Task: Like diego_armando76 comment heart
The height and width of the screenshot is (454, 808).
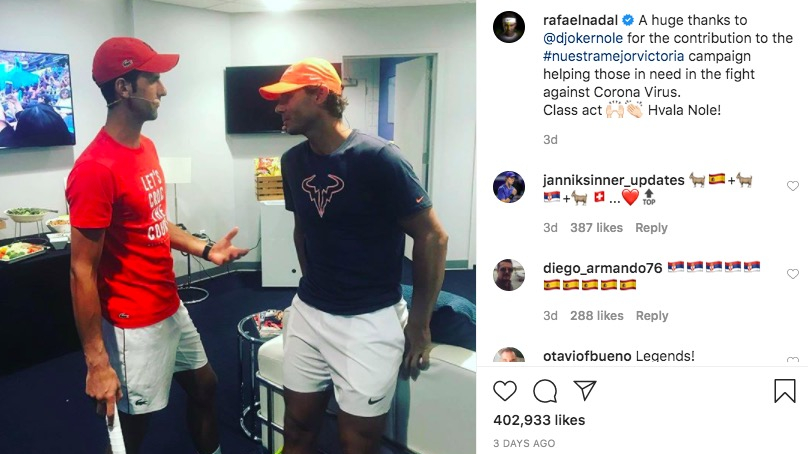Action: click(793, 274)
